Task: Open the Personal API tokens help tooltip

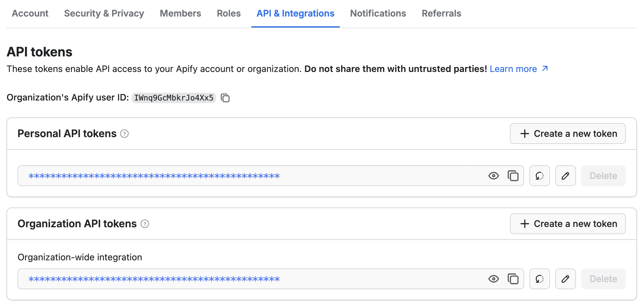Action: tap(124, 134)
